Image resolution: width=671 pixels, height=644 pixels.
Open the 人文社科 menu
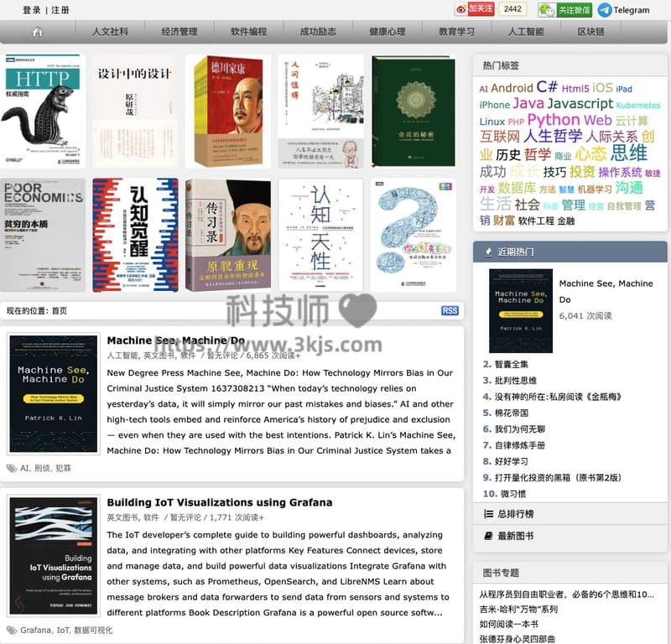110,32
